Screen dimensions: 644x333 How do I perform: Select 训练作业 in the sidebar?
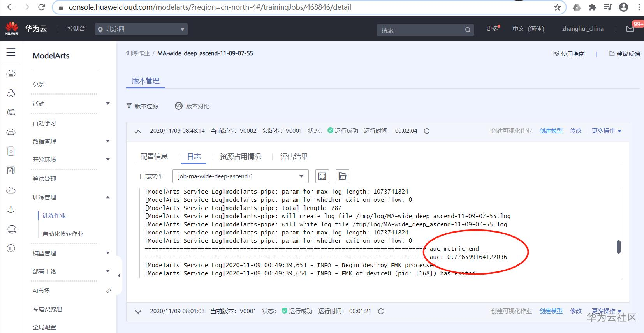(x=54, y=215)
